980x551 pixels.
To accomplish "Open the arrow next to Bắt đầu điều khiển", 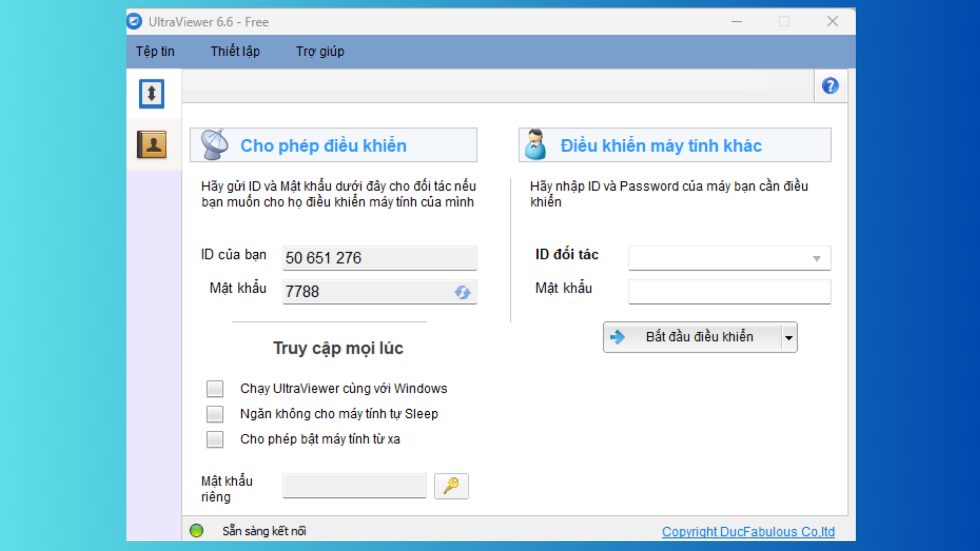I will pos(789,337).
